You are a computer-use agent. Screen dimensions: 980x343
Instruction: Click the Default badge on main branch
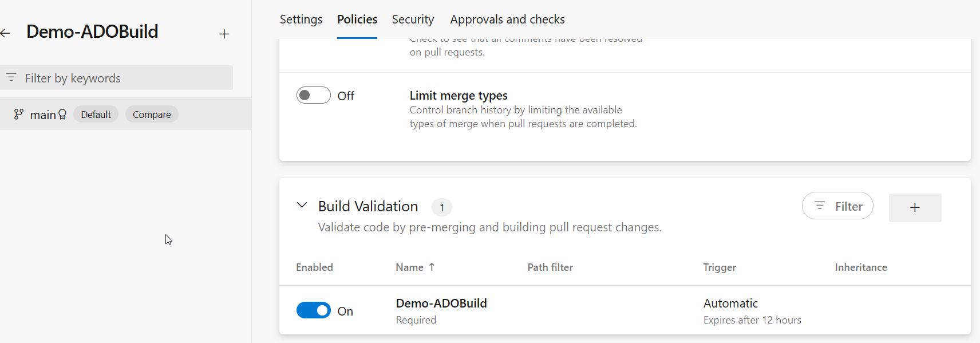96,115
